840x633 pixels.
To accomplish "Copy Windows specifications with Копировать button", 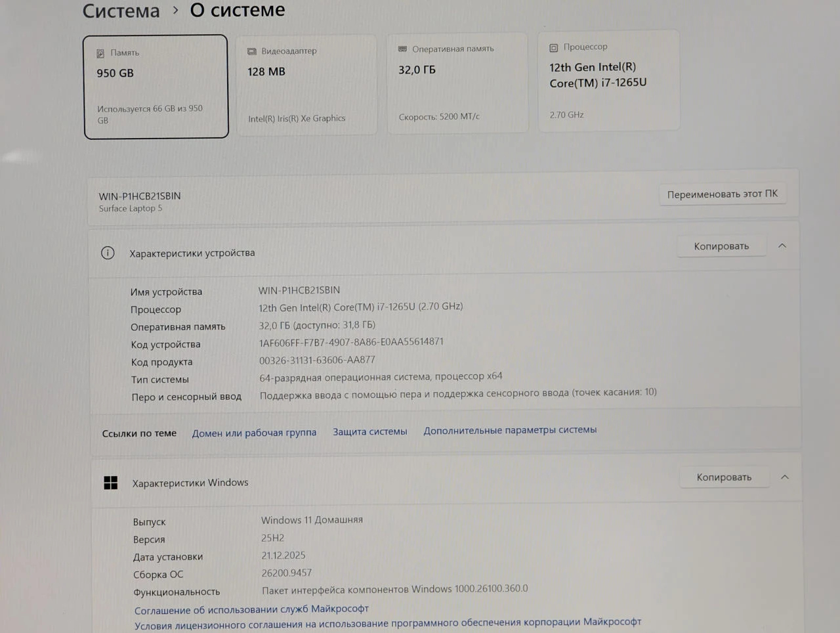I will (724, 477).
